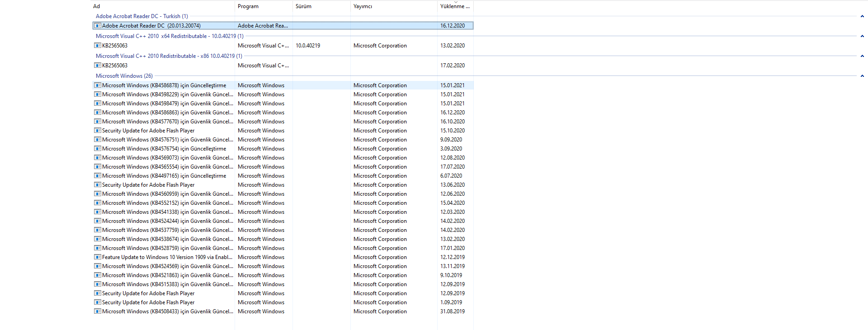Click the icon beside the KB4586878 update
868x330 pixels.
[97, 85]
